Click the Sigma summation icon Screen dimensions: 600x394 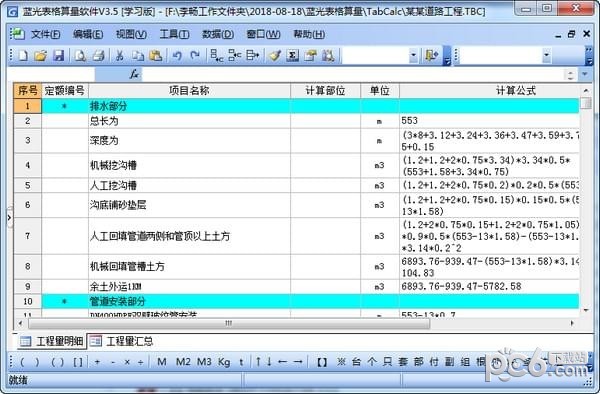(x=292, y=56)
